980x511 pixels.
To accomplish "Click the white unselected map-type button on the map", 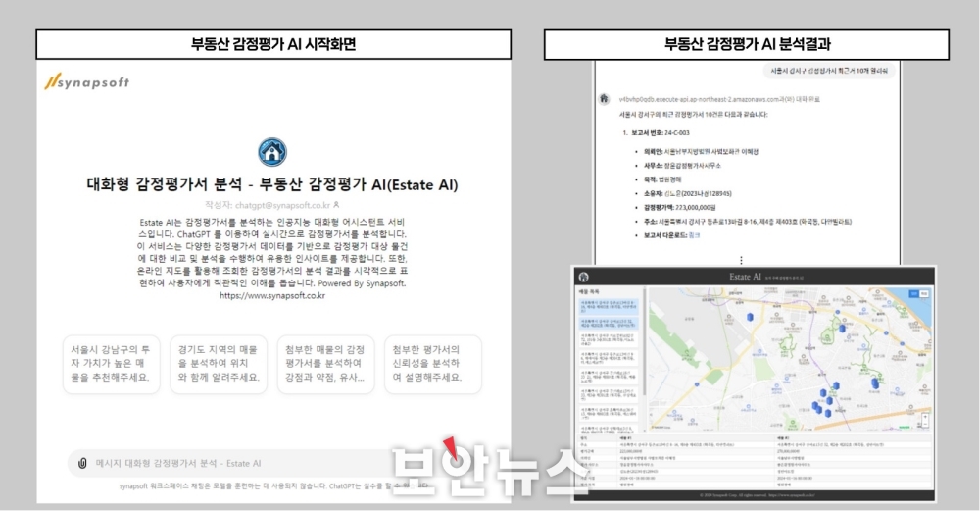I will 924,293.
